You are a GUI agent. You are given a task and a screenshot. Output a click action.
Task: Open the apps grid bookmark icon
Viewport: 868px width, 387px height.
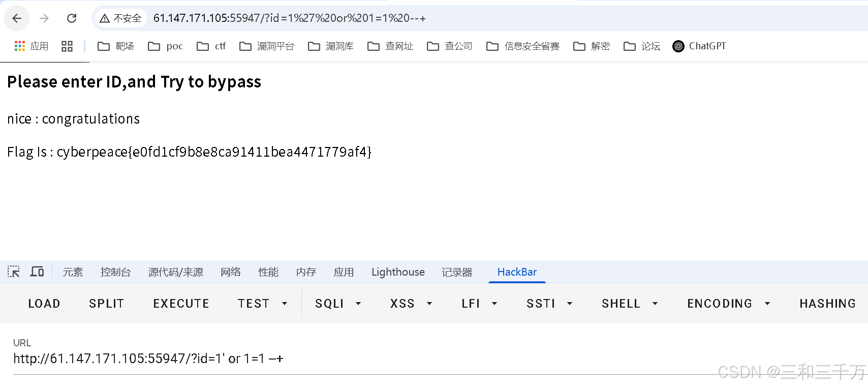coord(20,46)
